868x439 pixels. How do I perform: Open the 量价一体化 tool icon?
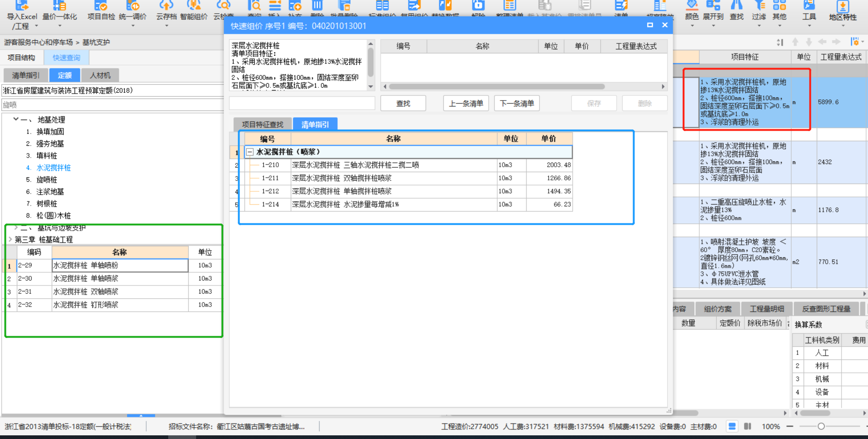pos(59,5)
